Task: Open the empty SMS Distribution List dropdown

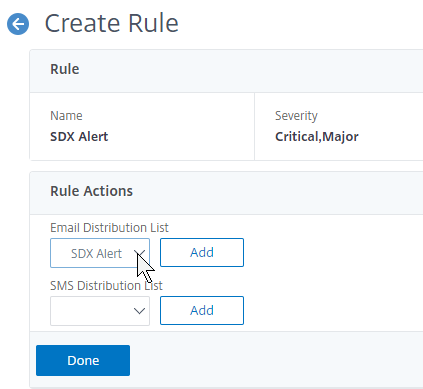Action: tap(100, 311)
